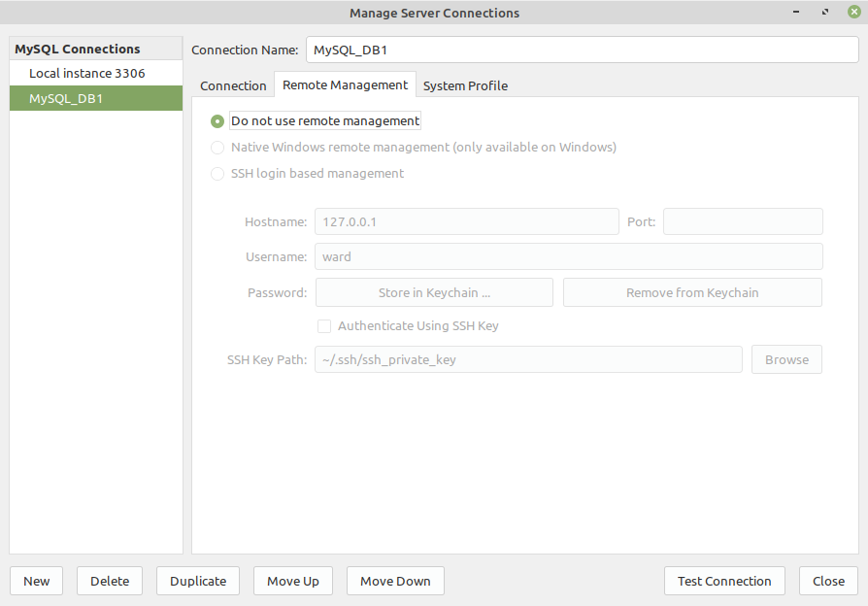Screen dimensions: 868x606
Task: Delete the selected connection
Action: point(109,581)
